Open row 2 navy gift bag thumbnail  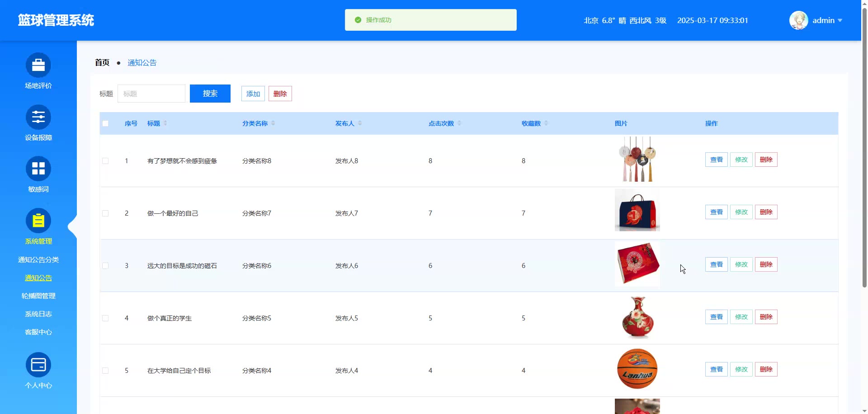click(x=637, y=210)
